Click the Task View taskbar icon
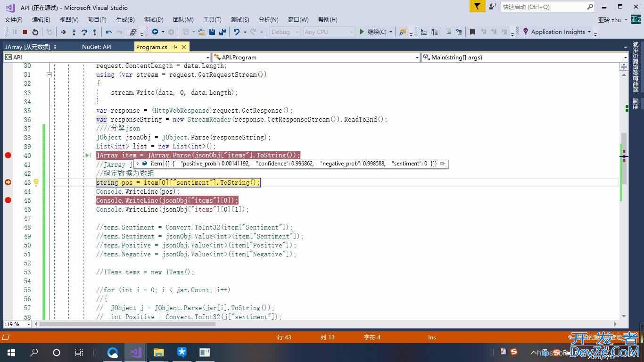Screen dimensions: 644x362 79,352
